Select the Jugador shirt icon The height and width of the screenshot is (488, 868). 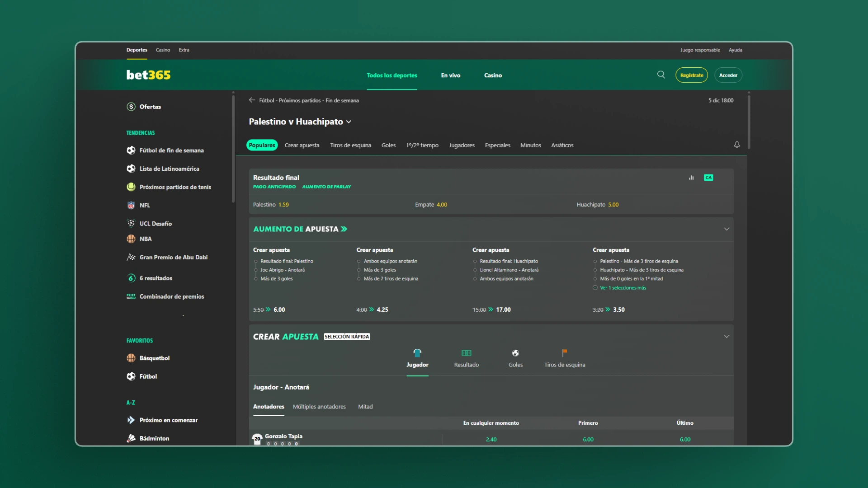[417, 352]
